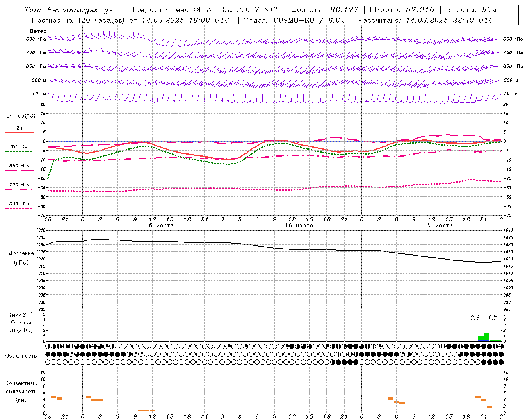525x420 pixels.
Task: Click the tallest green precipitation bar
Action: (x=486, y=336)
